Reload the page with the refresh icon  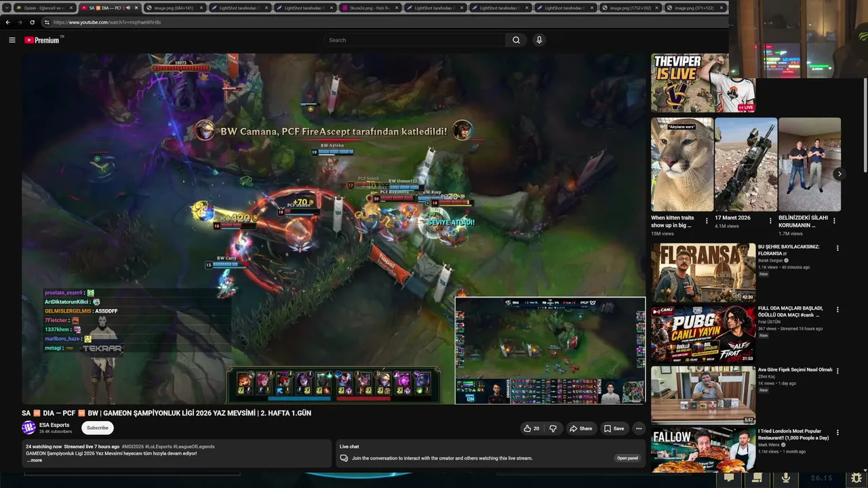tap(32, 22)
